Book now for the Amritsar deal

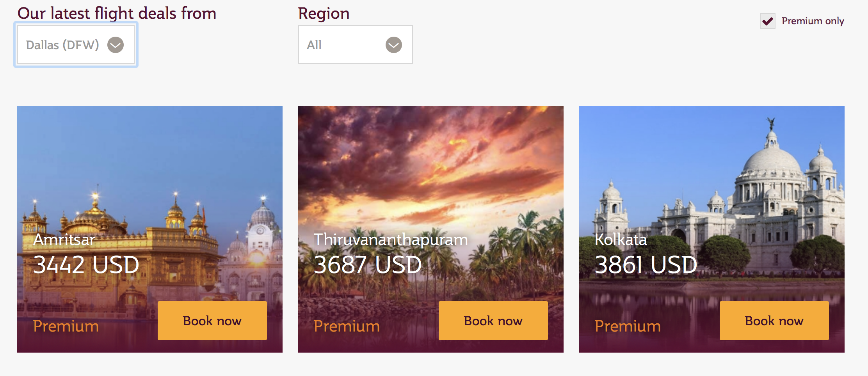tap(212, 320)
